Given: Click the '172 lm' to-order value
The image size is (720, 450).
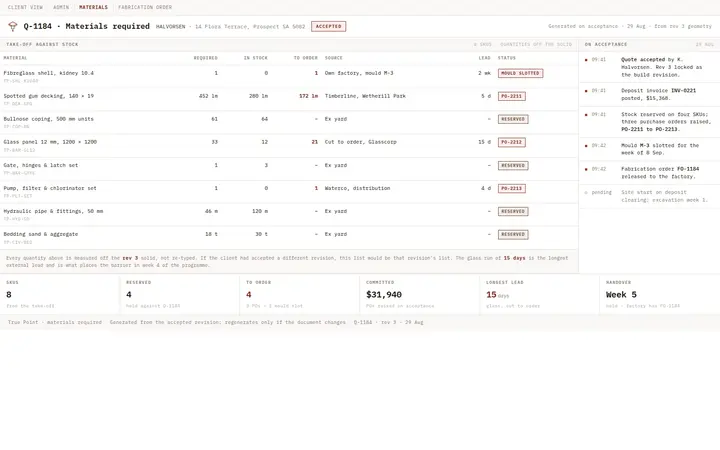Looking at the screenshot, I should 309,96.
